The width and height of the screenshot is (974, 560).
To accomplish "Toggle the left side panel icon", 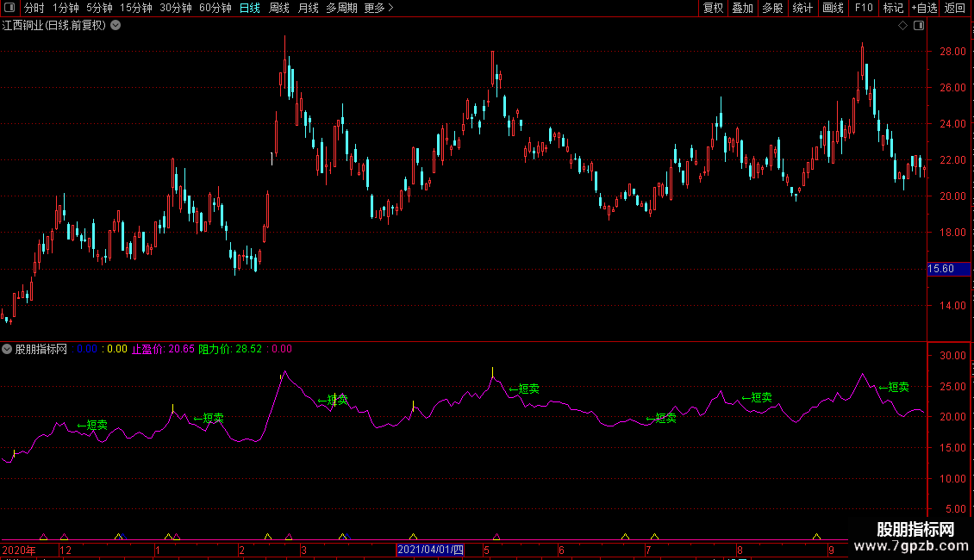I will pyautogui.click(x=9, y=8).
